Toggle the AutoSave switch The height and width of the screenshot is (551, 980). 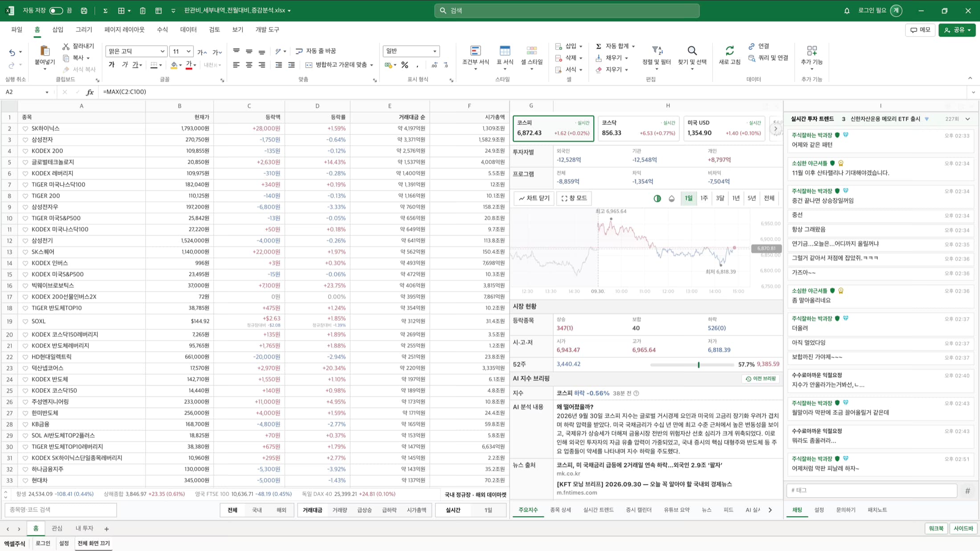[56, 11]
